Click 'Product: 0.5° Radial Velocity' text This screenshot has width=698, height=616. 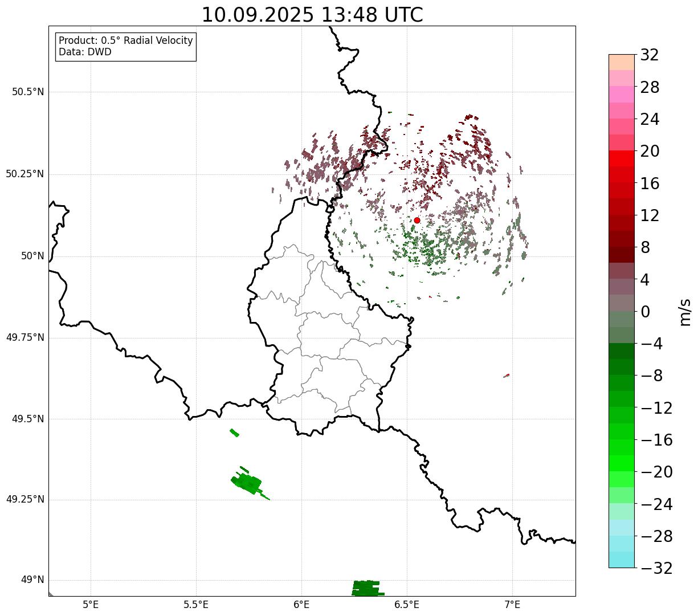point(126,41)
